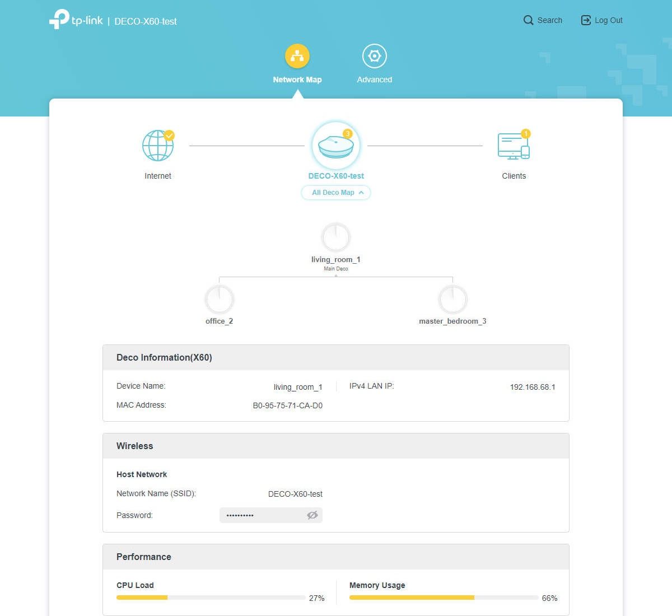This screenshot has height=616, width=672.
Task: Select the master_bedroom_3 Deco unit icon
Action: 452,300
